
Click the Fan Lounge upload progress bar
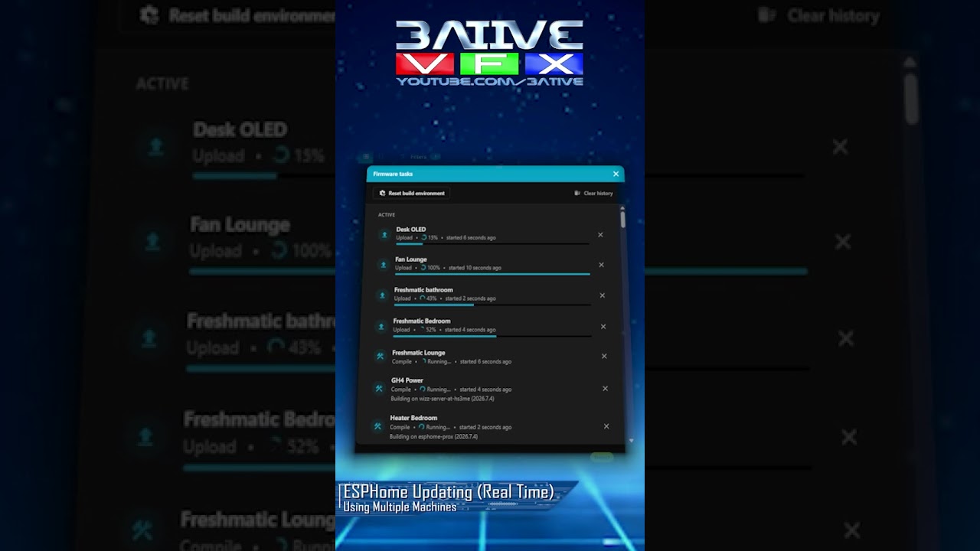(x=492, y=273)
